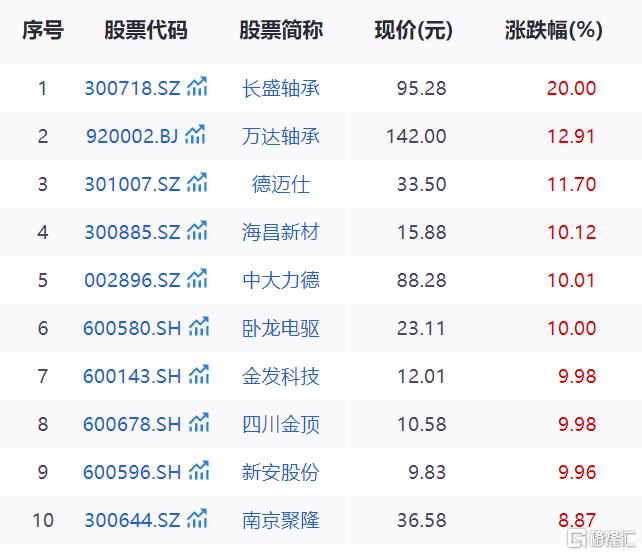Viewport: 642px width, 555px height.
Task: Select price value 9.83
Action: coord(427,472)
